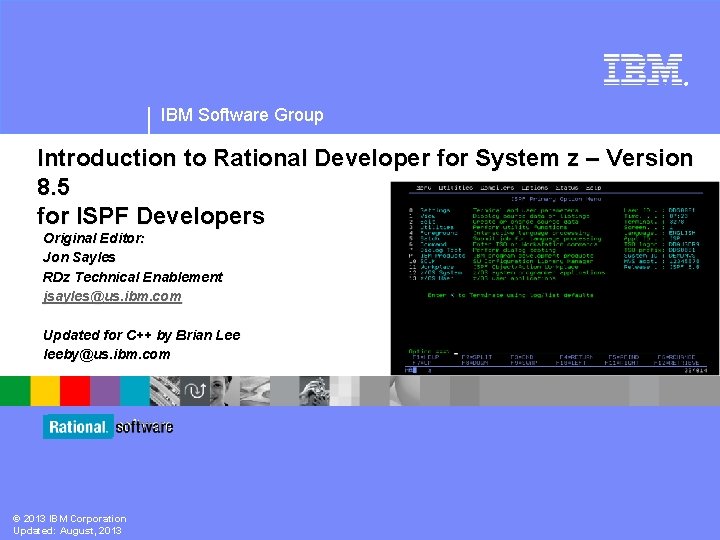720x540 pixels.
Task: Click the 2013 IBM Corporation copyright
Action: [x=69, y=519]
